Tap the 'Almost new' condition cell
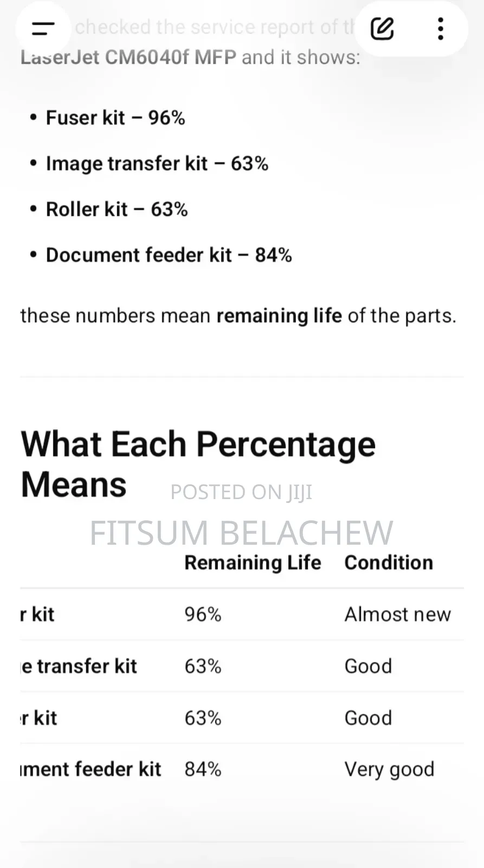Image resolution: width=484 pixels, height=868 pixels. tap(397, 614)
